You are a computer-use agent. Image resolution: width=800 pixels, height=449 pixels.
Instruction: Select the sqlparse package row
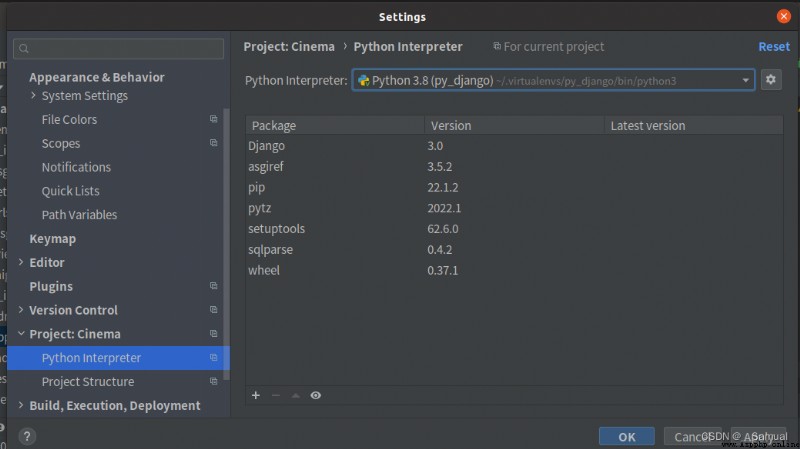tap(514, 250)
